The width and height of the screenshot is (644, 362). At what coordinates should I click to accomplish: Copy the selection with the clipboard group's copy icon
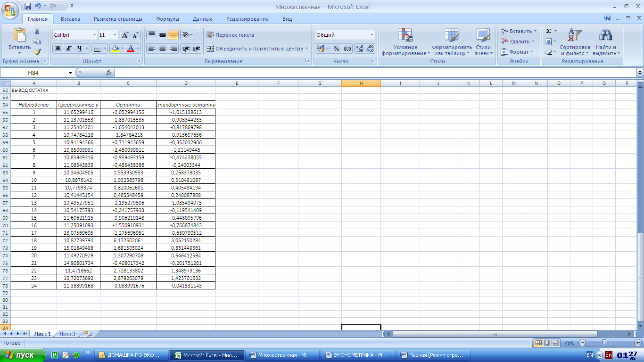37,41
